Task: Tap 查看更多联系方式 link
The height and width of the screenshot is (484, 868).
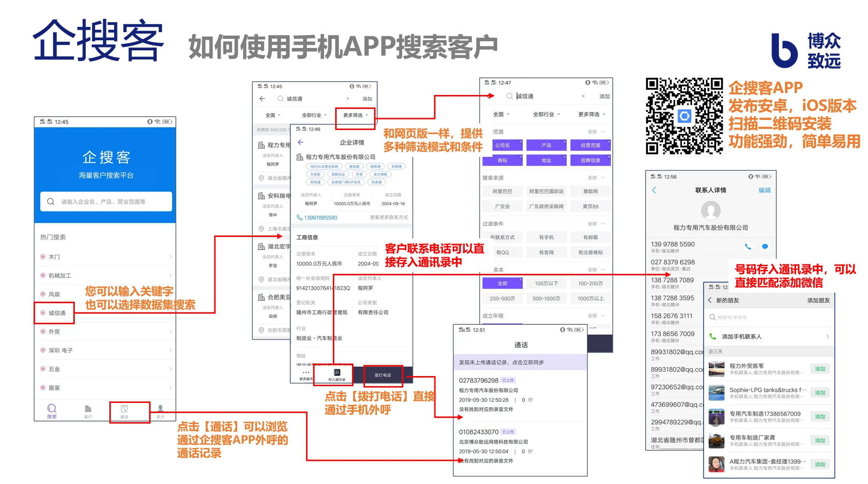Action: tap(388, 217)
